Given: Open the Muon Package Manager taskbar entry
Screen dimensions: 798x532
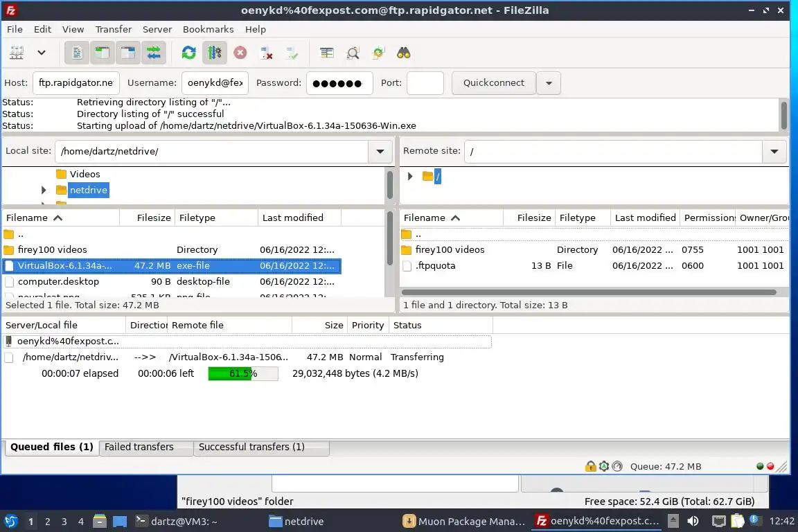Looking at the screenshot, I should tap(463, 522).
